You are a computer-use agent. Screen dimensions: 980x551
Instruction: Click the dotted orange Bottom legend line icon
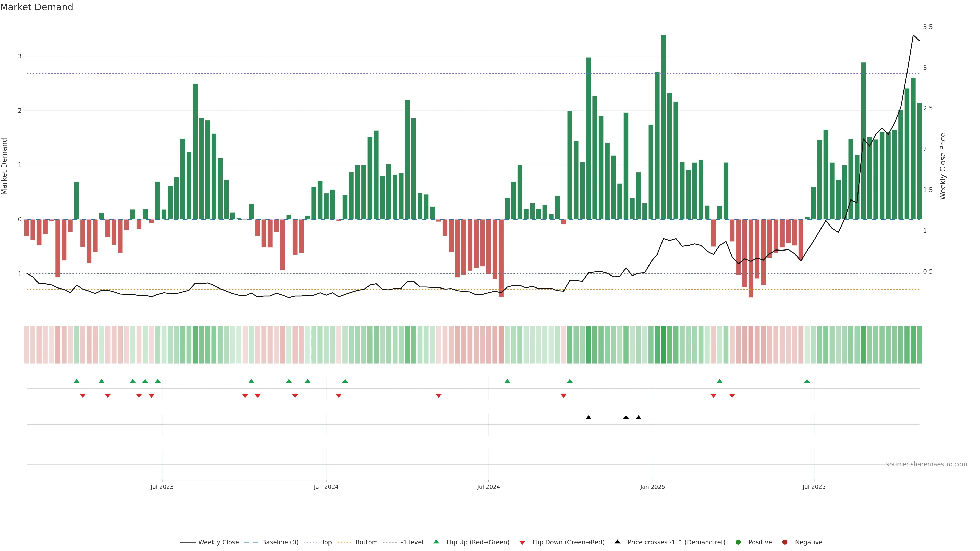pyautogui.click(x=344, y=542)
